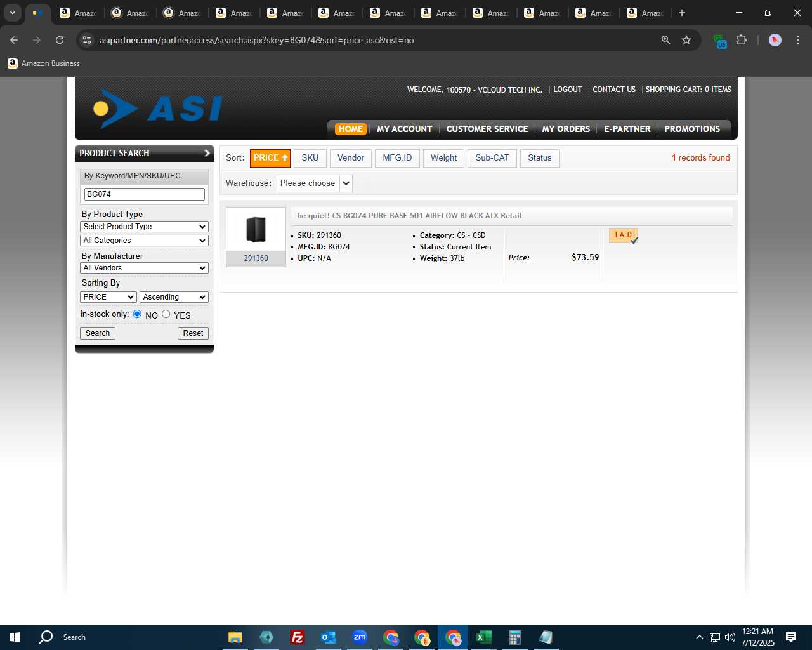The height and width of the screenshot is (650, 812).
Task: Open the tab search chevron button
Action: click(x=13, y=13)
